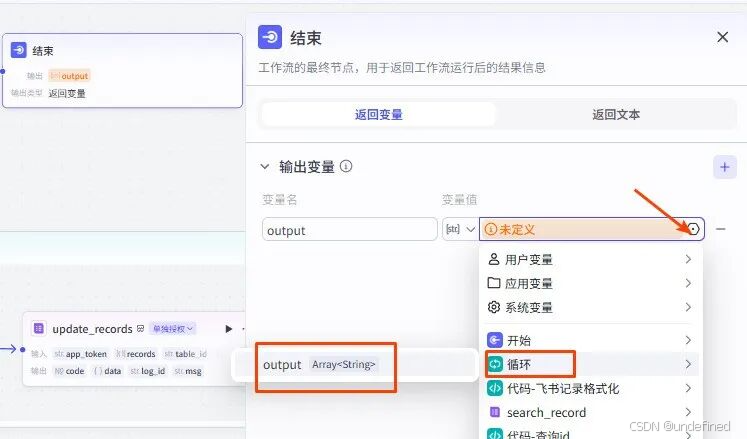Click the End node icon in panel header

click(x=270, y=37)
